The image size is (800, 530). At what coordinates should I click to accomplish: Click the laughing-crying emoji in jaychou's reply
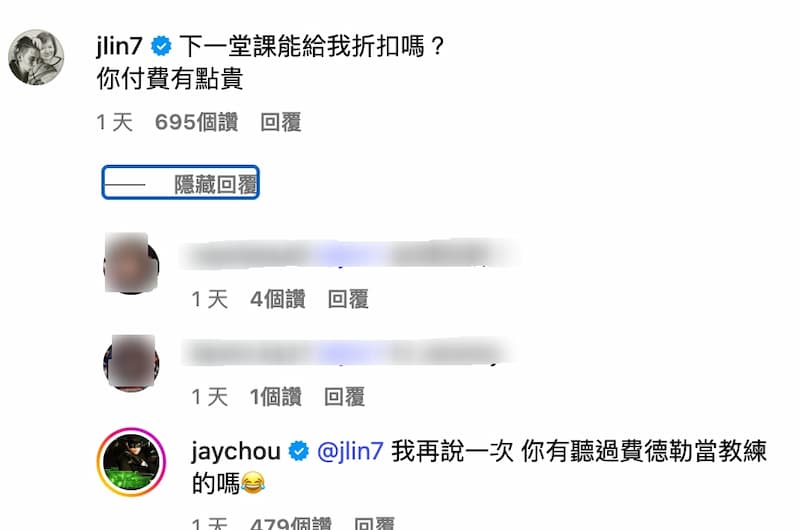(252, 483)
